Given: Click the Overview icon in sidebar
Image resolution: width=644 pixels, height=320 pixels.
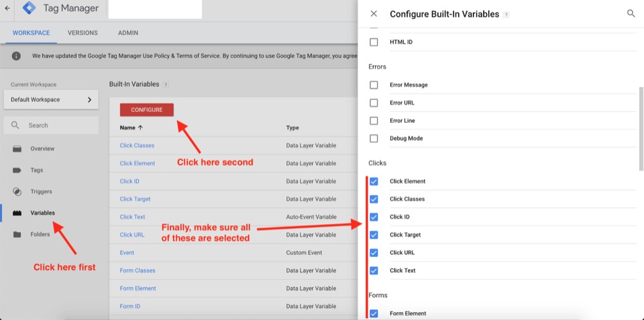Looking at the screenshot, I should tap(17, 149).
